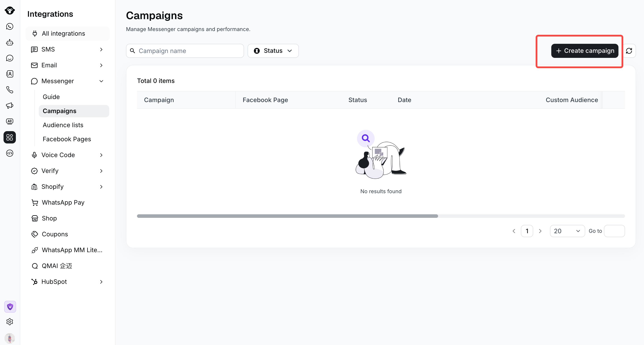This screenshot has height=345, width=644.
Task: Expand the HubSpot section
Action: coord(67,282)
